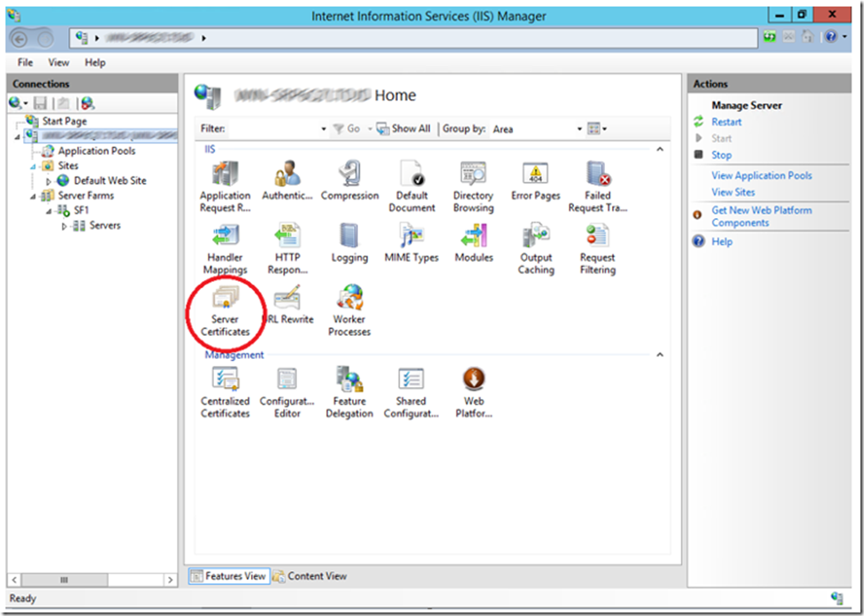Click the back navigation arrow button
This screenshot has width=864, height=616.
click(x=19, y=39)
